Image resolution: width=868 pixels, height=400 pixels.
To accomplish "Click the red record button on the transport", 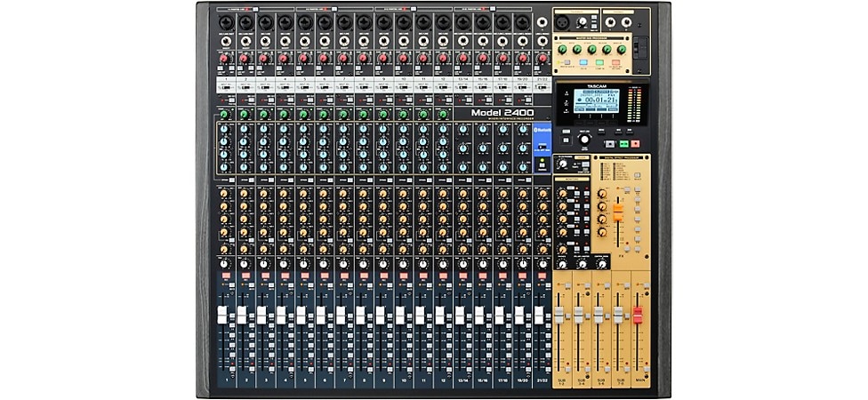I will (635, 143).
